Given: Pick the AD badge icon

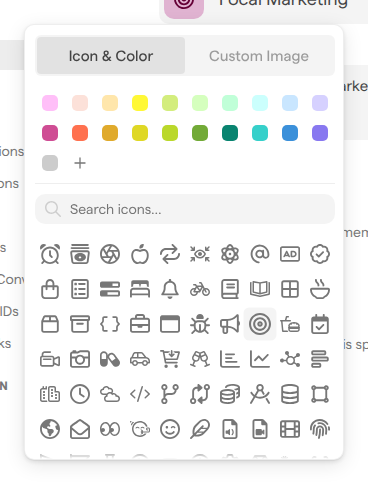Looking at the screenshot, I should click(x=290, y=254).
